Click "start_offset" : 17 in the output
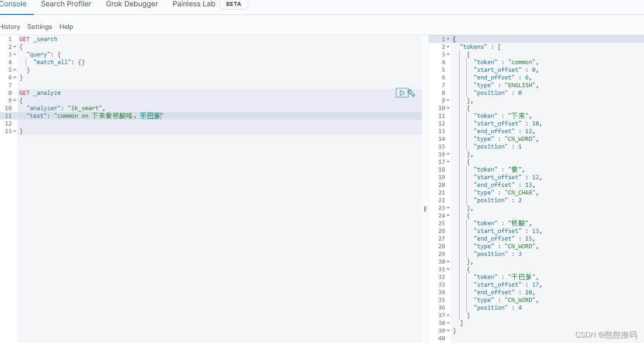 (508, 285)
